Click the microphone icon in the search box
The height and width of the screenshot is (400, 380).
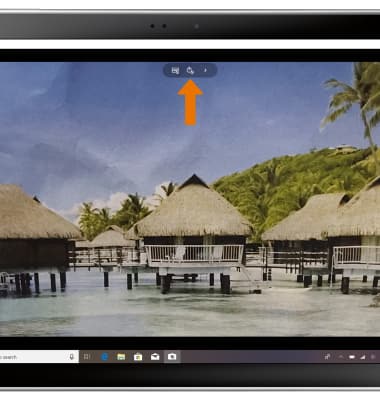71,357
